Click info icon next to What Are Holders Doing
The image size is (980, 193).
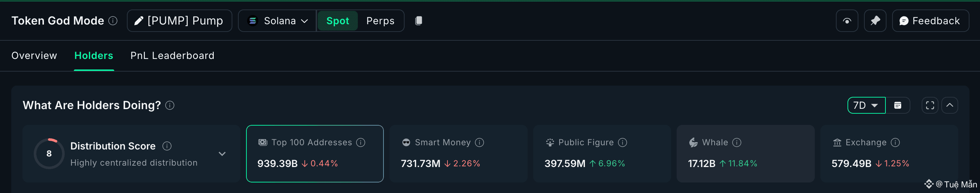coord(170,105)
